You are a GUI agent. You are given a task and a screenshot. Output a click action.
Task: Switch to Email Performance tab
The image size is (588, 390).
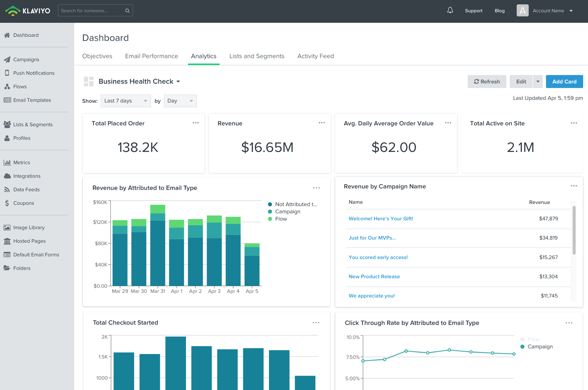[151, 56]
